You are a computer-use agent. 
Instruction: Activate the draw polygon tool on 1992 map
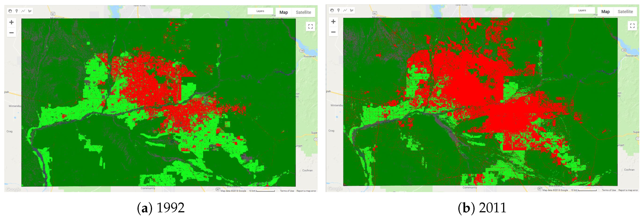[30, 11]
